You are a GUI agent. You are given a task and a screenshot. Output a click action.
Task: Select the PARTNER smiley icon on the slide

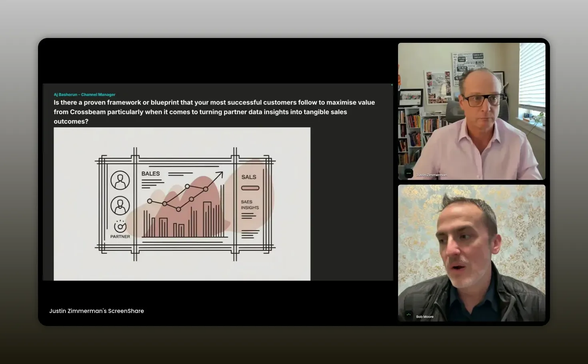pyautogui.click(x=120, y=226)
